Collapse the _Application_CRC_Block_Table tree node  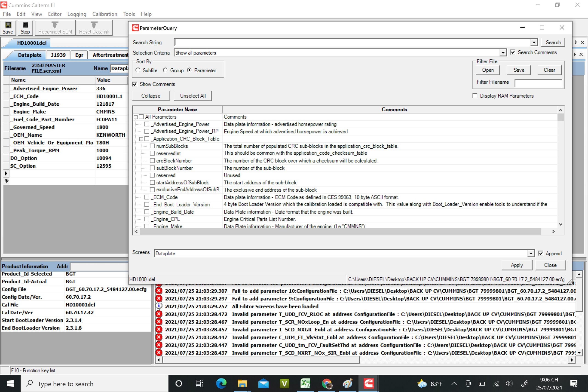141,139
